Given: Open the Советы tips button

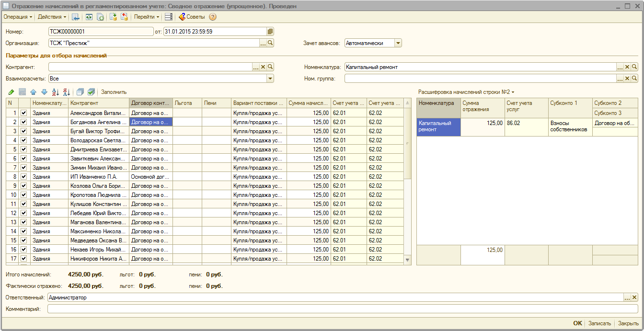Looking at the screenshot, I should (x=191, y=17).
